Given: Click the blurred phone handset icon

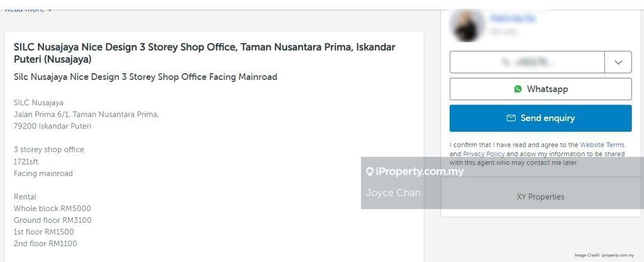Looking at the screenshot, I should click(506, 62).
